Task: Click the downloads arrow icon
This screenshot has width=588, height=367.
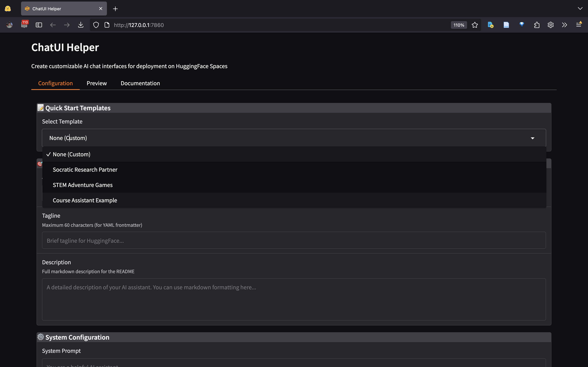Action: (x=81, y=25)
